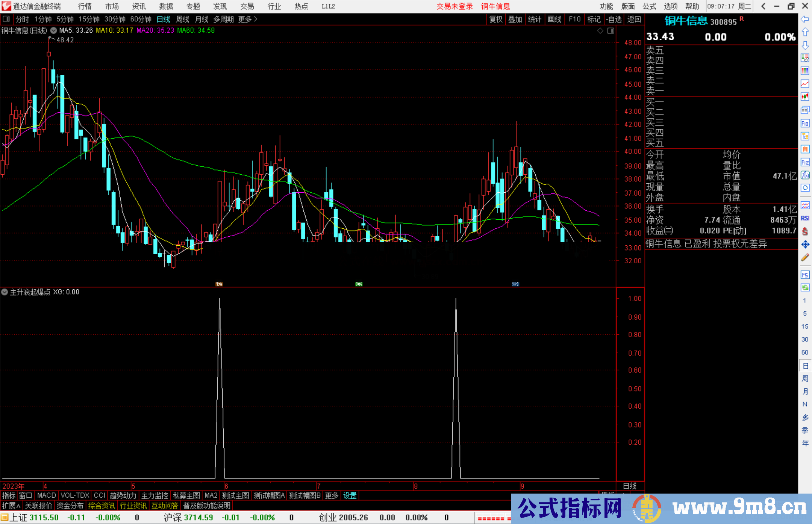Open the f(x) formula manager icon
The height and width of the screenshot is (524, 812).
click(x=804, y=175)
